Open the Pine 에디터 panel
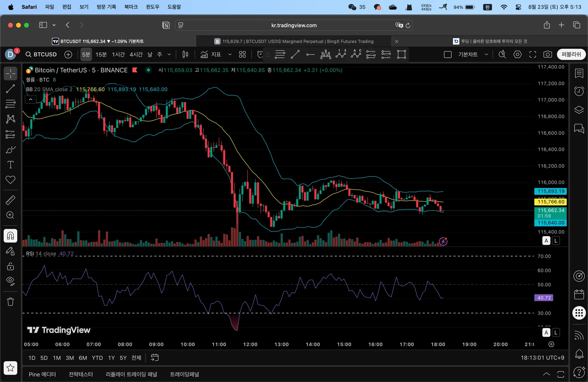Image resolution: width=588 pixels, height=382 pixels. (42, 374)
